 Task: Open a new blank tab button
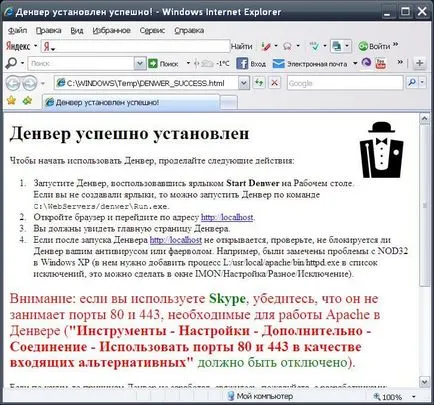coord(229,103)
